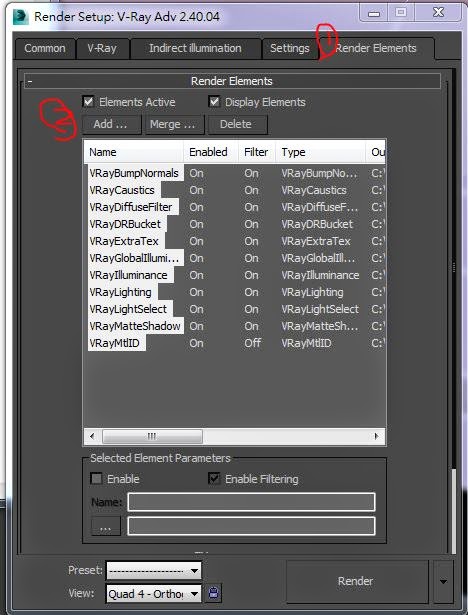468x615 pixels.
Task: Click the list's scroll right arrow
Action: [377, 436]
